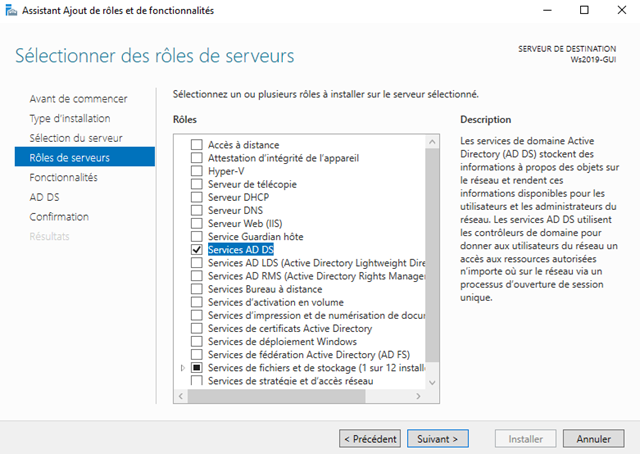This screenshot has width=640, height=454.
Task: Toggle Services de fichiers et de stockage checkbox
Action: pos(197,367)
